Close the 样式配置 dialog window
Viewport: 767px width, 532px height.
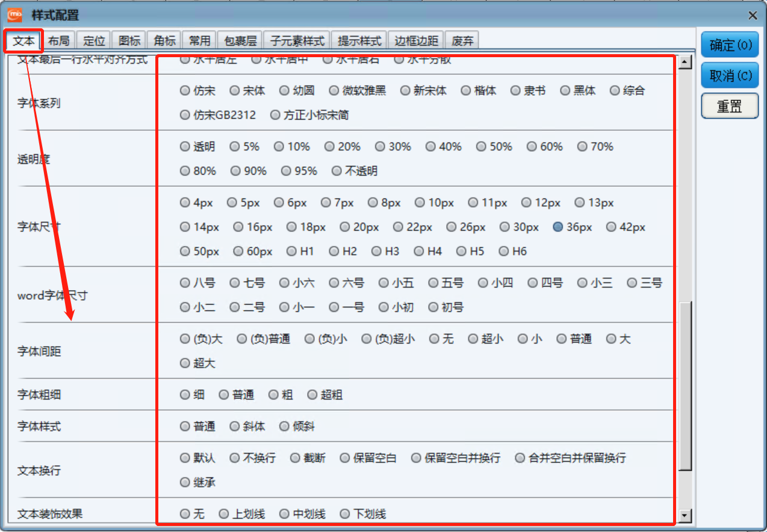752,15
